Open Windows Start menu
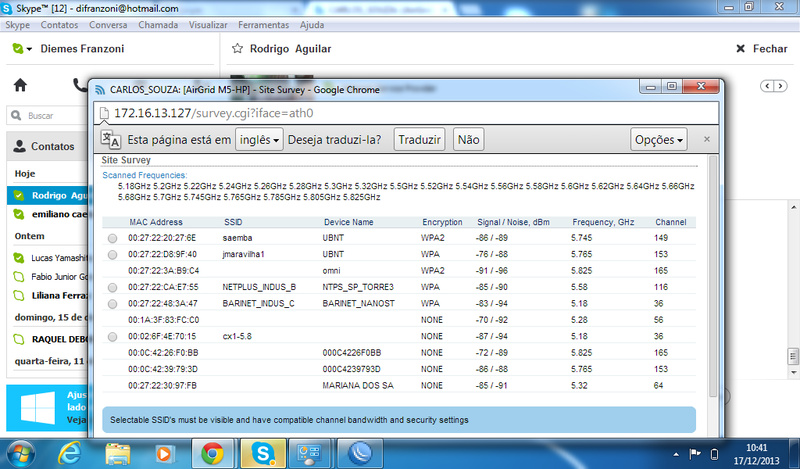Image resolution: width=800 pixels, height=469 pixels. [21, 454]
